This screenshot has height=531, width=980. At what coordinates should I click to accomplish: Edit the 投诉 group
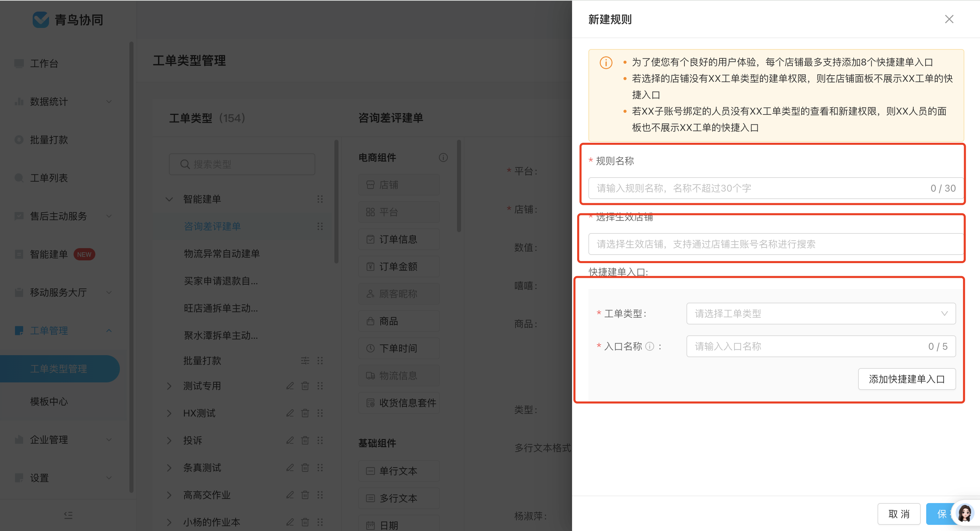coord(290,440)
